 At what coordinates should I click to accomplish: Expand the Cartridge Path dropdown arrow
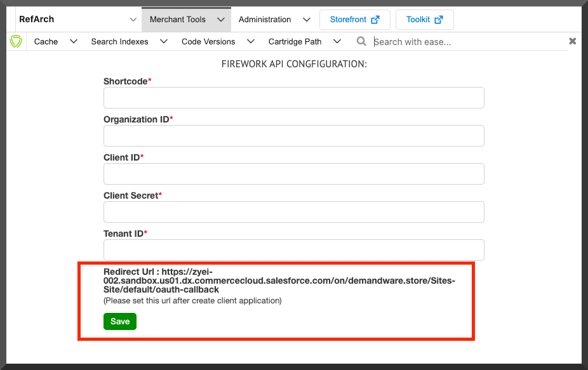pos(337,41)
